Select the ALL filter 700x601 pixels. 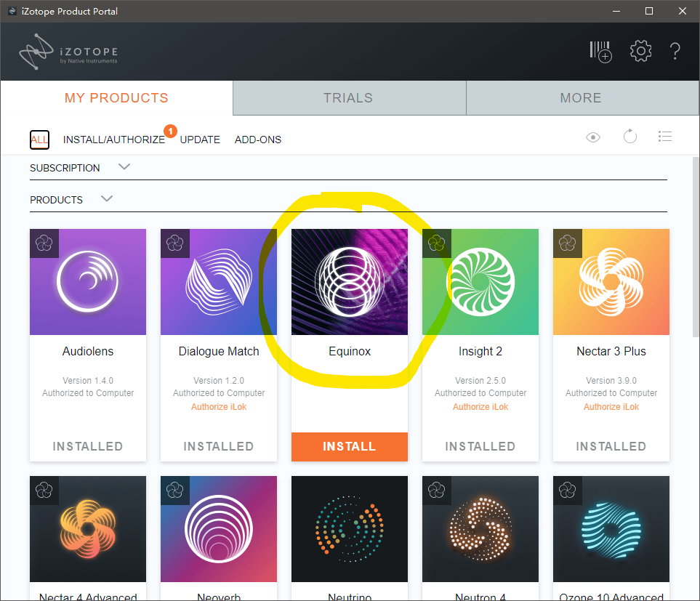pos(39,140)
